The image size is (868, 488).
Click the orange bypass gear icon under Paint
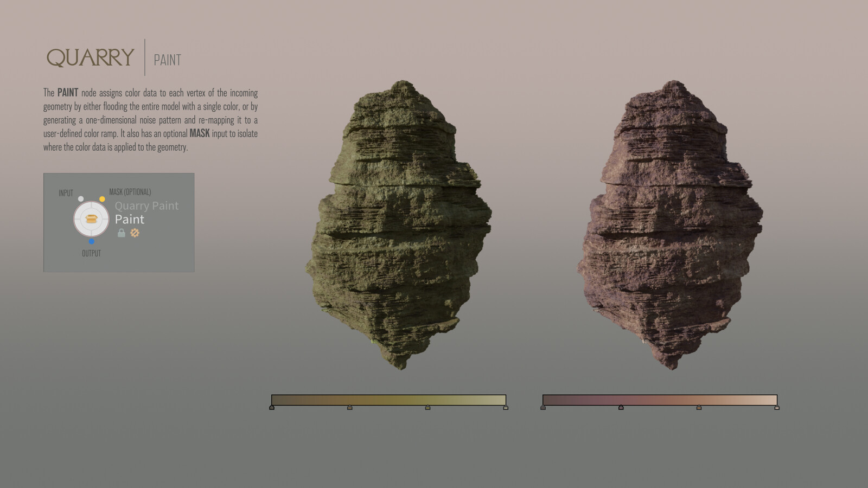pos(135,233)
